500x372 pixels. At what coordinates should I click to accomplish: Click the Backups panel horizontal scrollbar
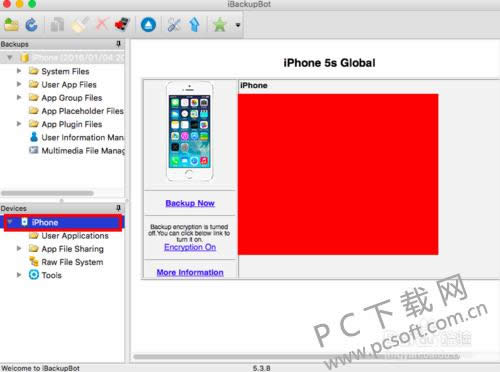[x=47, y=193]
